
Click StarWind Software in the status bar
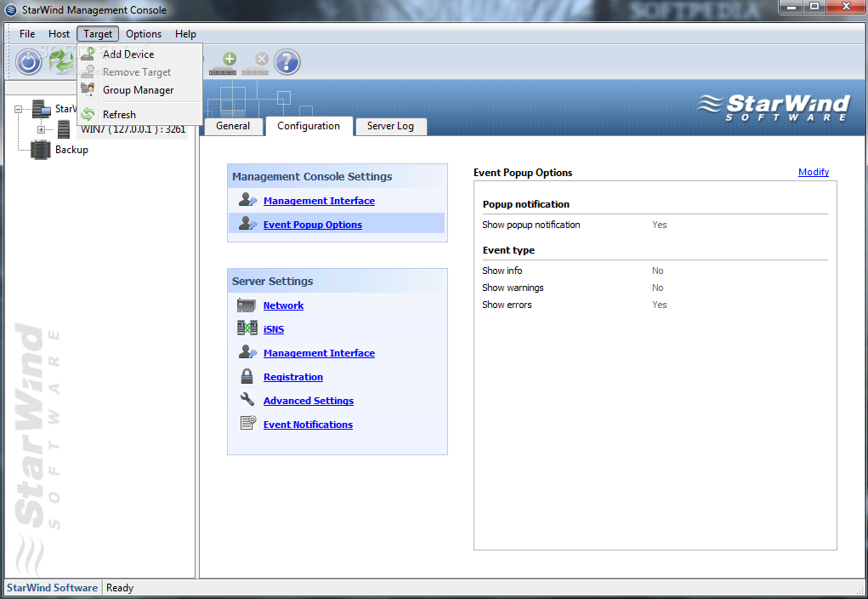pos(52,588)
